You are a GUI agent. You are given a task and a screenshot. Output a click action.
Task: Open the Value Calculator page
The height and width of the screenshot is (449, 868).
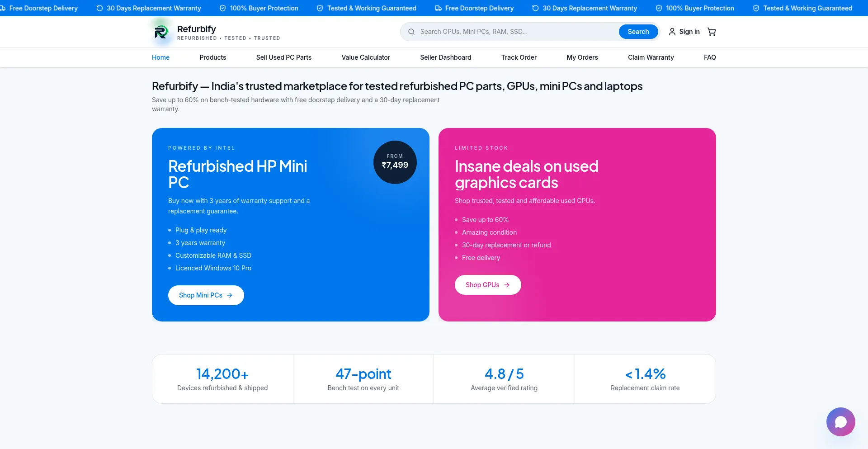click(x=366, y=57)
